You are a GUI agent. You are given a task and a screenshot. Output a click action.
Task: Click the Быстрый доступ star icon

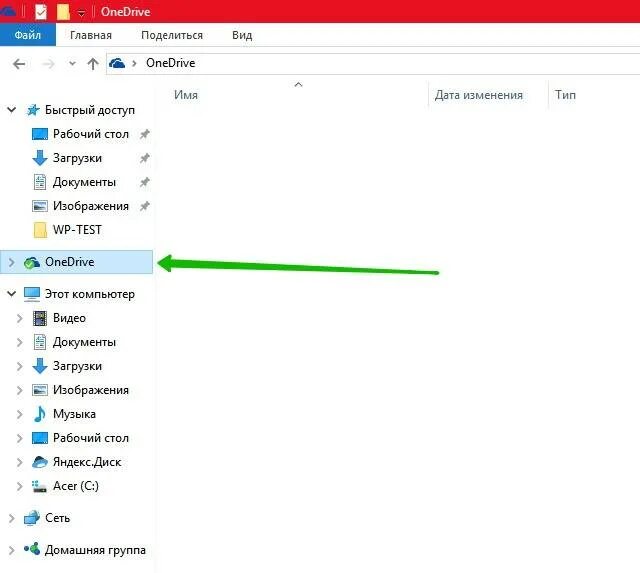pyautogui.click(x=33, y=110)
